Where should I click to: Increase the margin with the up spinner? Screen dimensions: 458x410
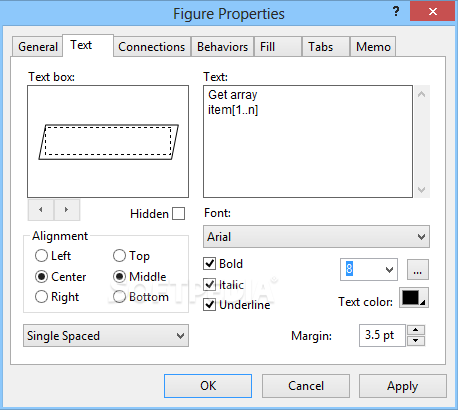[x=415, y=330]
